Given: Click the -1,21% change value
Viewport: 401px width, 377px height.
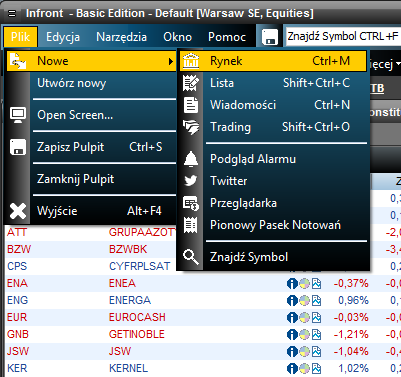Looking at the screenshot, I should 351,334.
